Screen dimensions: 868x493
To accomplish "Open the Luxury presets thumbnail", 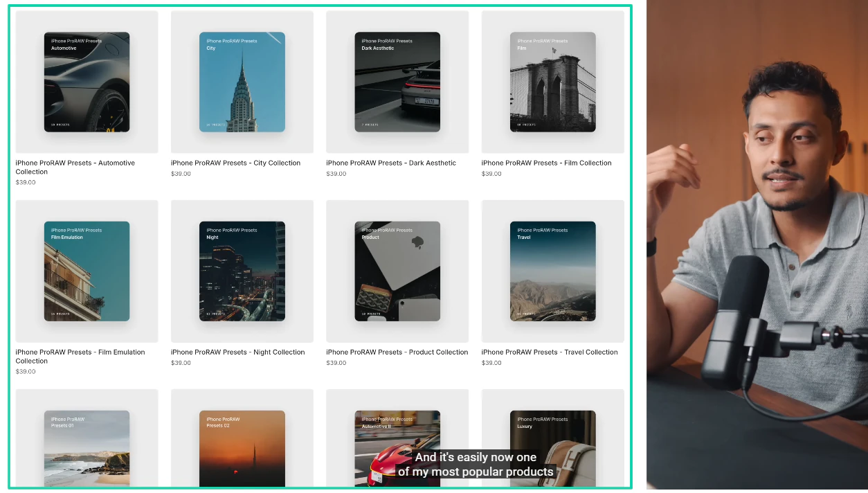I will click(x=553, y=439).
